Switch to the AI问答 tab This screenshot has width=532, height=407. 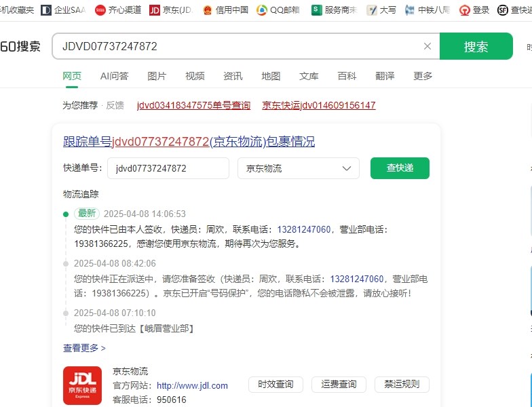(x=114, y=76)
